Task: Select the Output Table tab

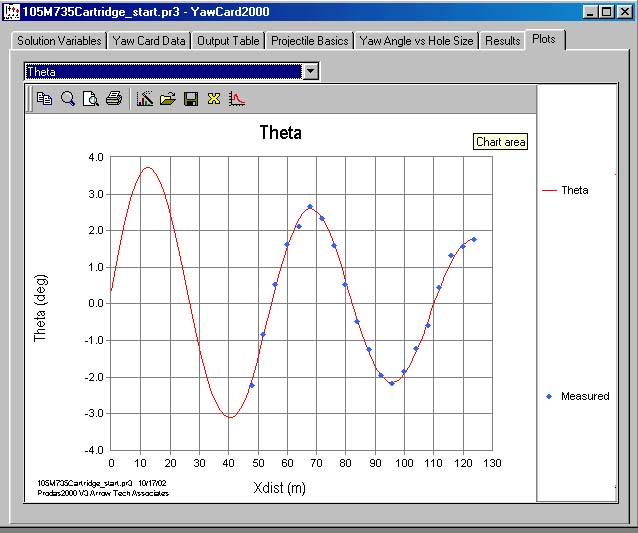Action: 227,41
